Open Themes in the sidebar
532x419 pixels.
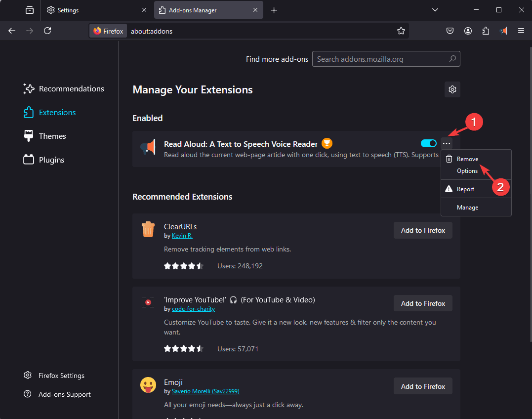[x=45, y=136]
